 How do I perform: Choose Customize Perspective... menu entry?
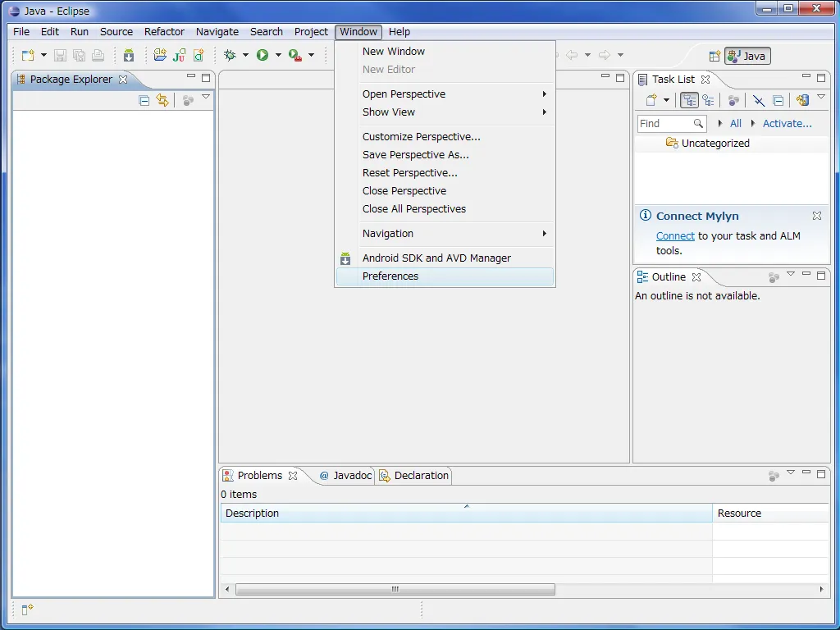click(445, 137)
